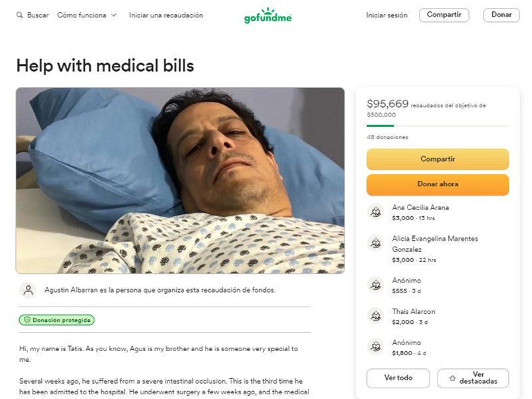The image size is (532, 399).
Task: Click Thais Alarcon's donor icon
Action: (x=376, y=316)
